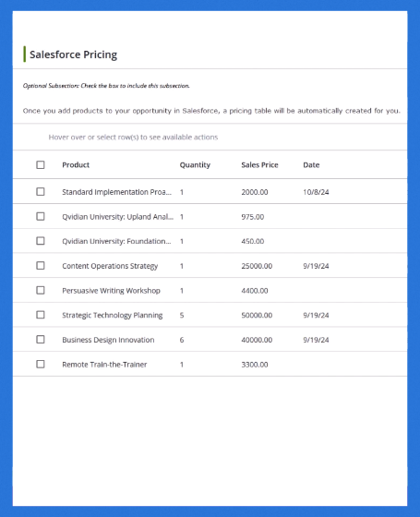Select the Qvidian University: Upland Anal... checkbox
Screen dimensions: 420x517
41,216
